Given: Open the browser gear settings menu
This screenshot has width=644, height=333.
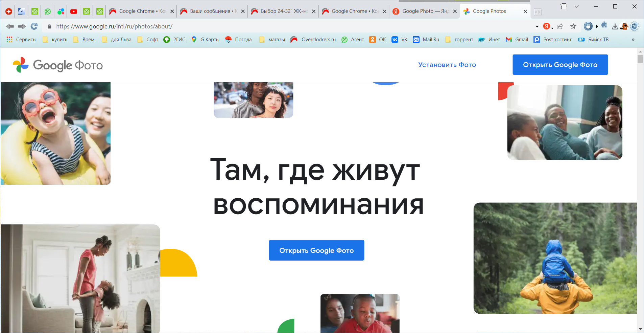Looking at the screenshot, I should 635,26.
